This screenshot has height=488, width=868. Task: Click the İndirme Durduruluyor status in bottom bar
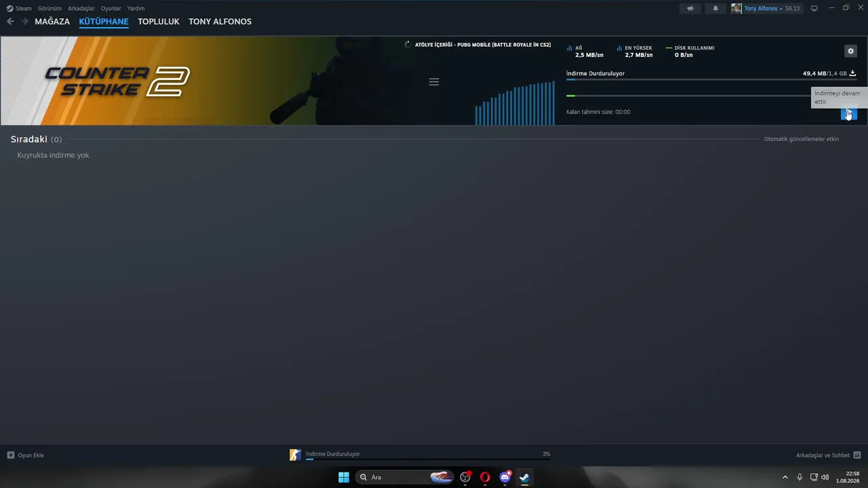[x=333, y=454]
